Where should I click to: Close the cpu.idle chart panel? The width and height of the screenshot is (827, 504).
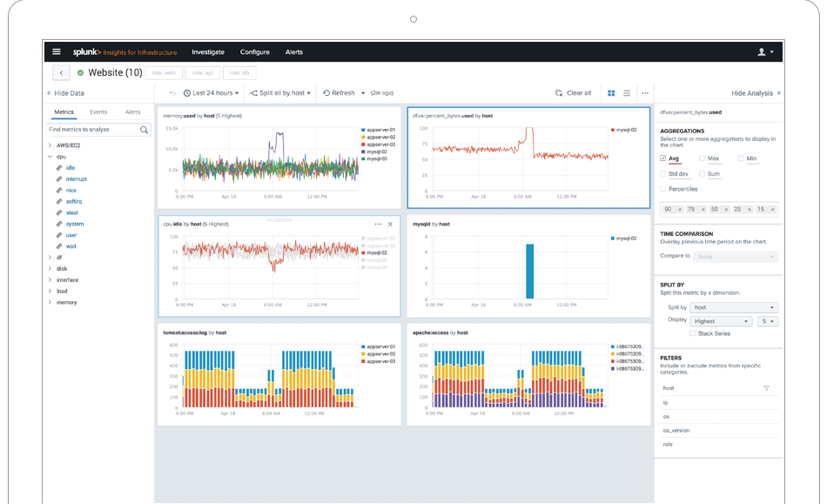[390, 224]
